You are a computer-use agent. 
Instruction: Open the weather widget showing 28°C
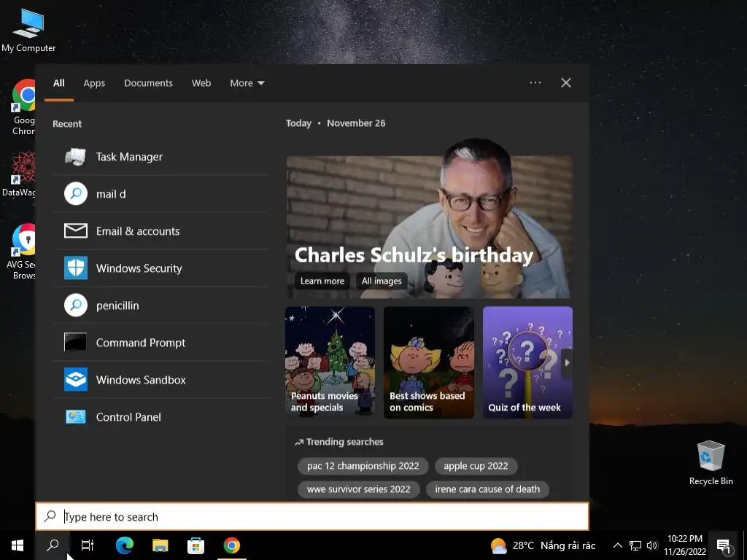[543, 545]
